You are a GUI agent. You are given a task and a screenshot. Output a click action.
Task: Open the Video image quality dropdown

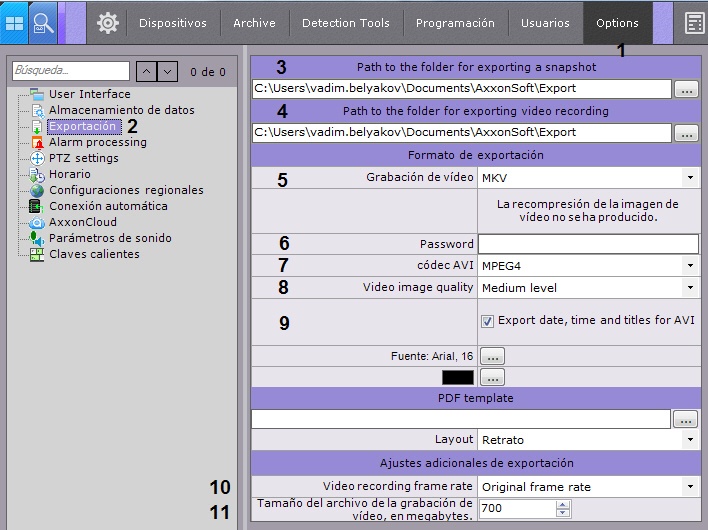690,288
